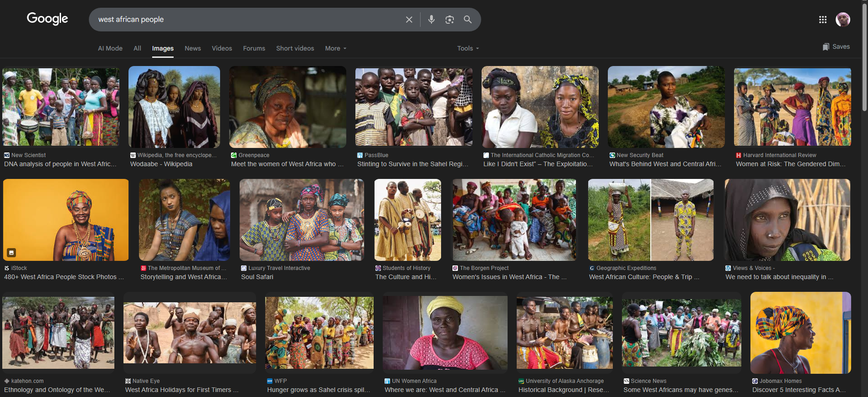Start voice search with microphone icon
The width and height of the screenshot is (868, 397).
pos(431,20)
